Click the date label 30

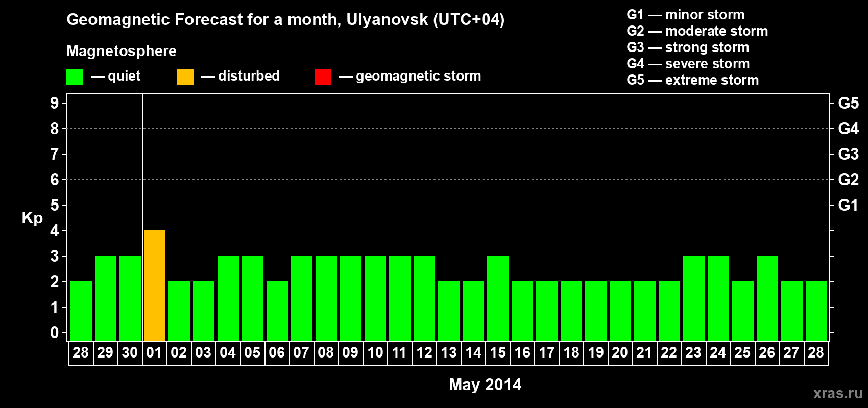click(130, 352)
